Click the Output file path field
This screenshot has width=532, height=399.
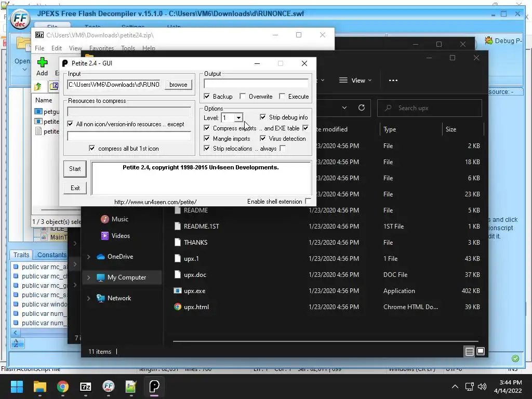coord(256,84)
